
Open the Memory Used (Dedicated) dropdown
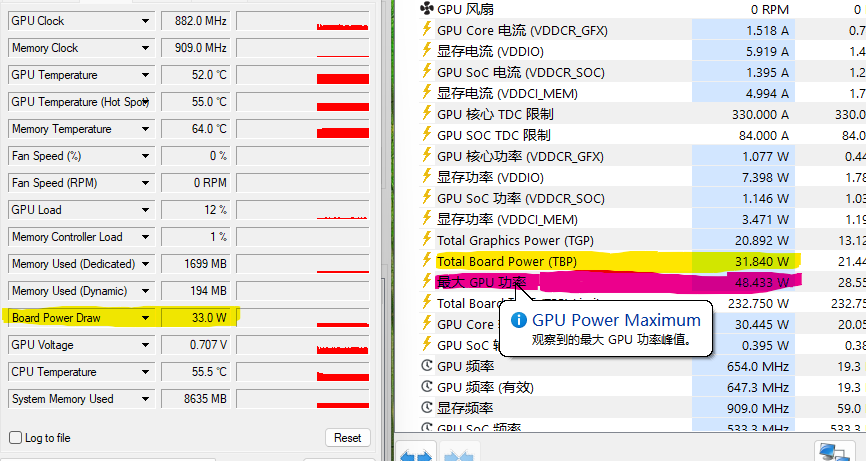click(x=145, y=264)
